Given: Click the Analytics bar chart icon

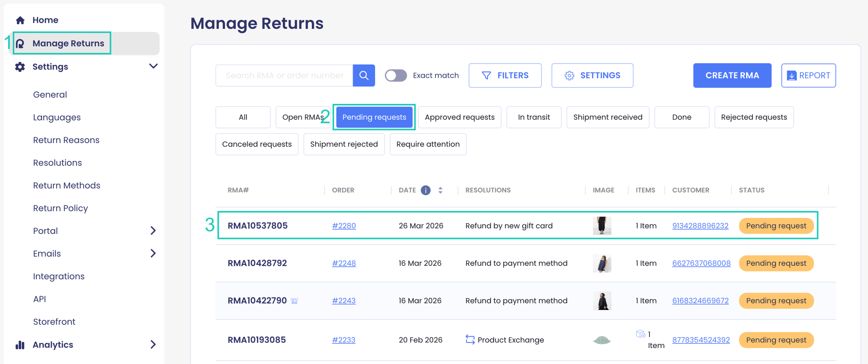Looking at the screenshot, I should click(x=20, y=345).
